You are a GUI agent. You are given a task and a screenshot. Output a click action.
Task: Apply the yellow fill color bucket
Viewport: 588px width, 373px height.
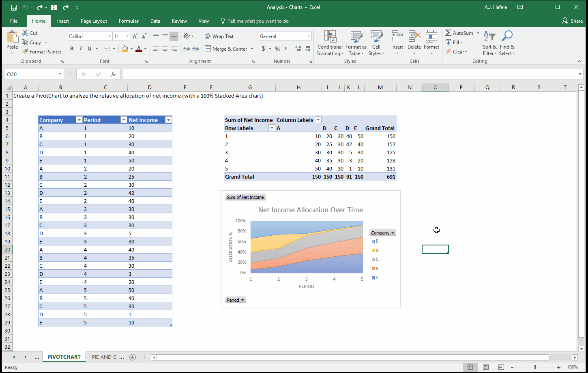tap(125, 49)
